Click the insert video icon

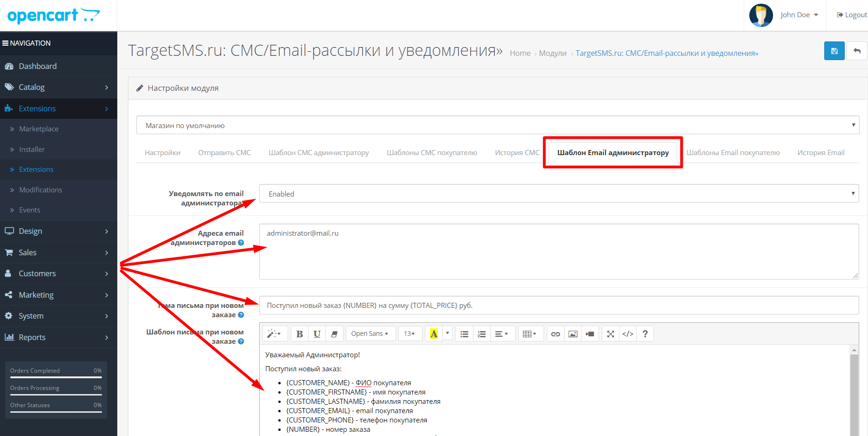[x=590, y=334]
